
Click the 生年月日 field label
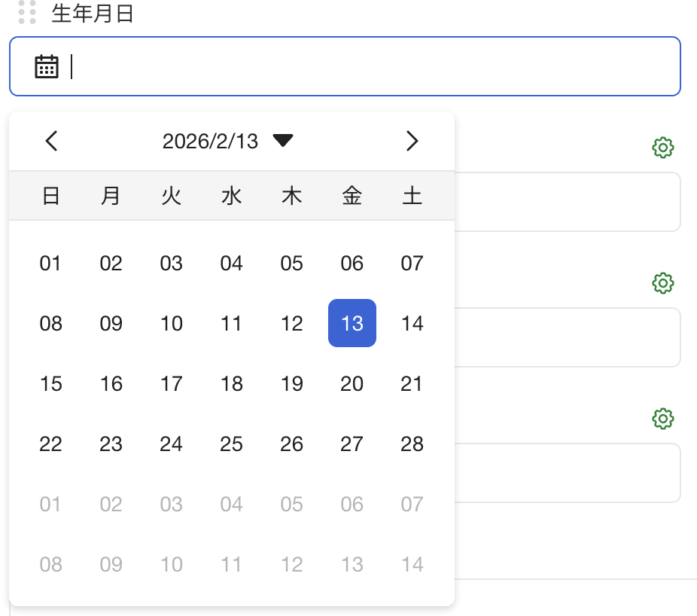click(x=90, y=14)
